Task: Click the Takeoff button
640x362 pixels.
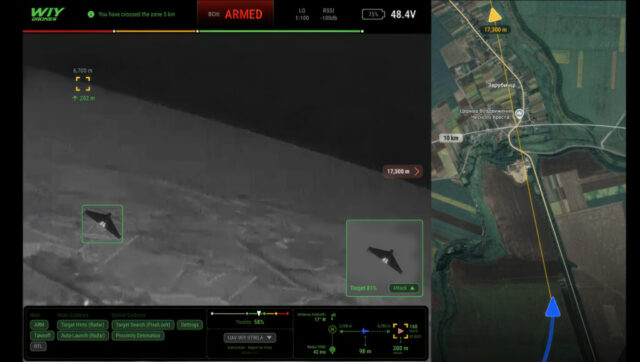Action: 42,335
